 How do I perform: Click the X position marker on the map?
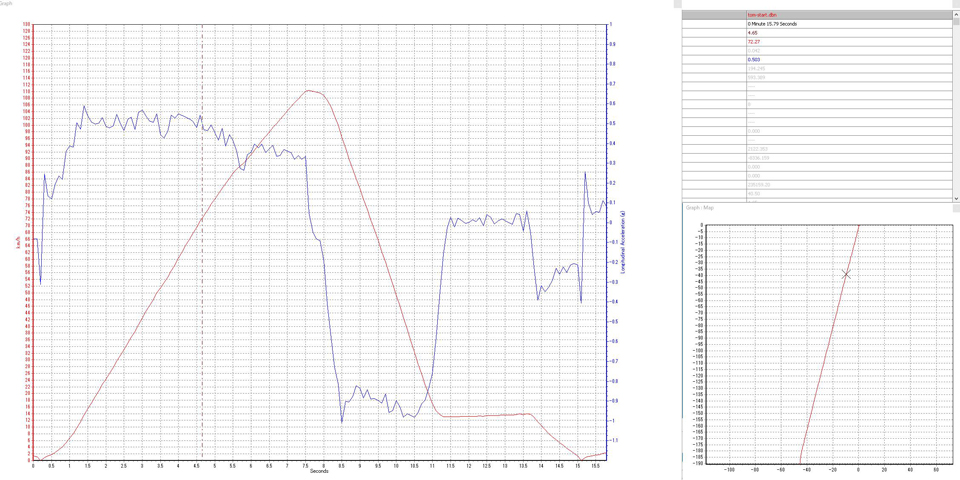847,273
